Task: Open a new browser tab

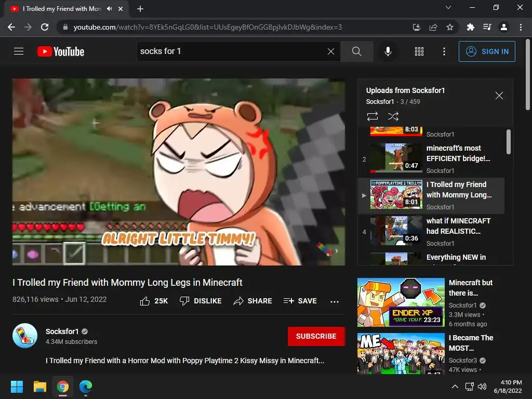Action: pos(140,9)
